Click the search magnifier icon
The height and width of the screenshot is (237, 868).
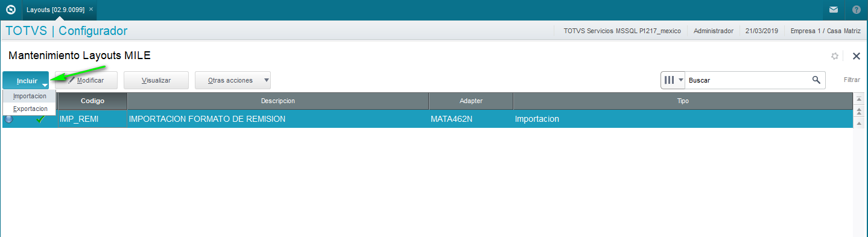click(x=816, y=80)
